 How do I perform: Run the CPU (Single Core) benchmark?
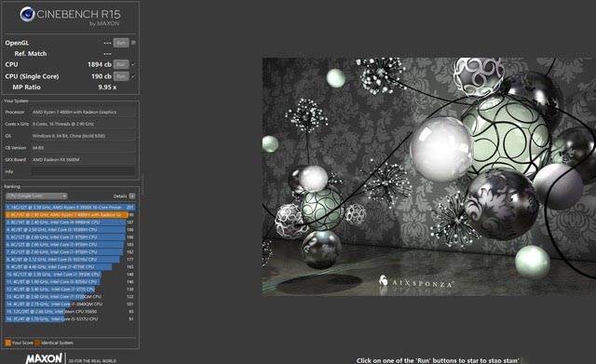point(121,76)
